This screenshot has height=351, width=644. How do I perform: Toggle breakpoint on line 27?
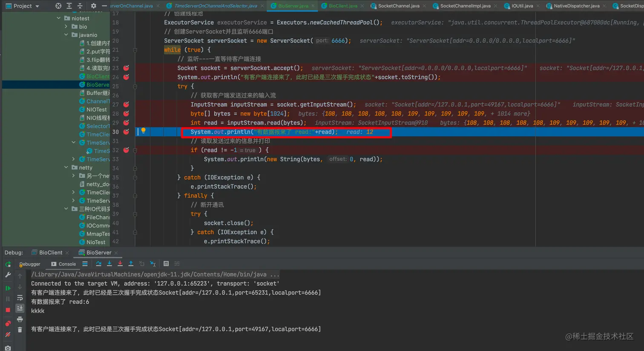(126, 104)
